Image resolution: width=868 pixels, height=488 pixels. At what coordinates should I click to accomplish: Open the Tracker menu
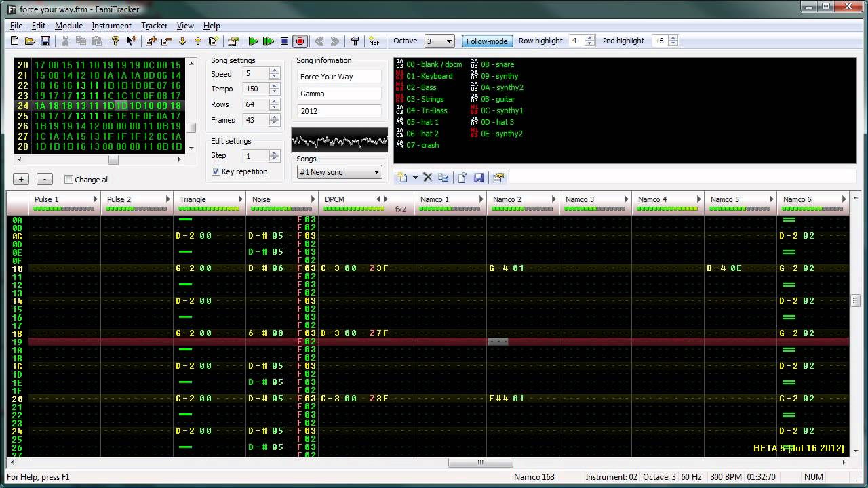tap(154, 26)
